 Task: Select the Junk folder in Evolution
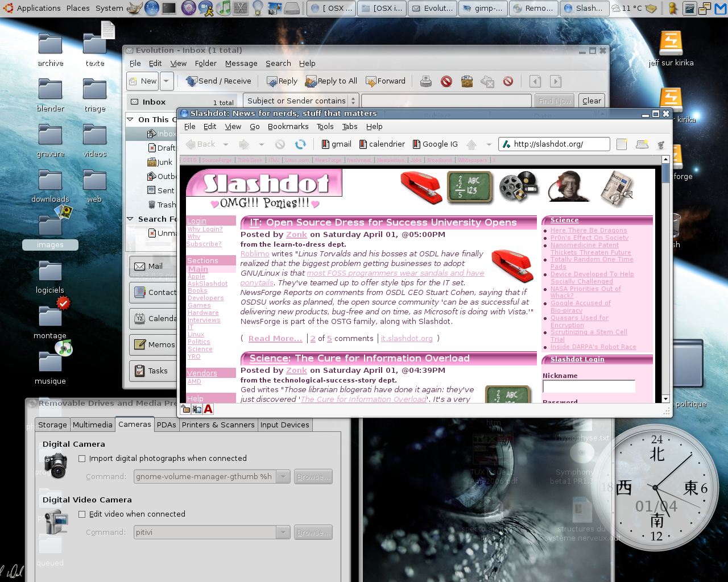point(159,162)
